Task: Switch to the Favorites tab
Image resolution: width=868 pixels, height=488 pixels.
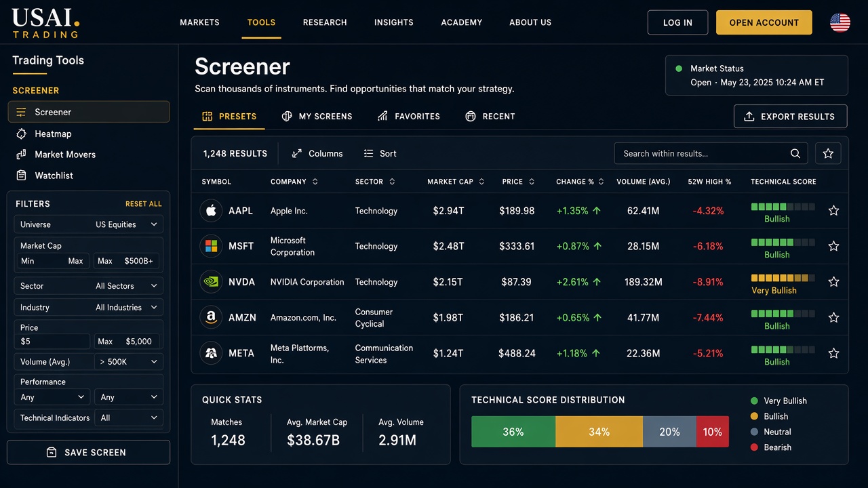Action: click(x=409, y=117)
